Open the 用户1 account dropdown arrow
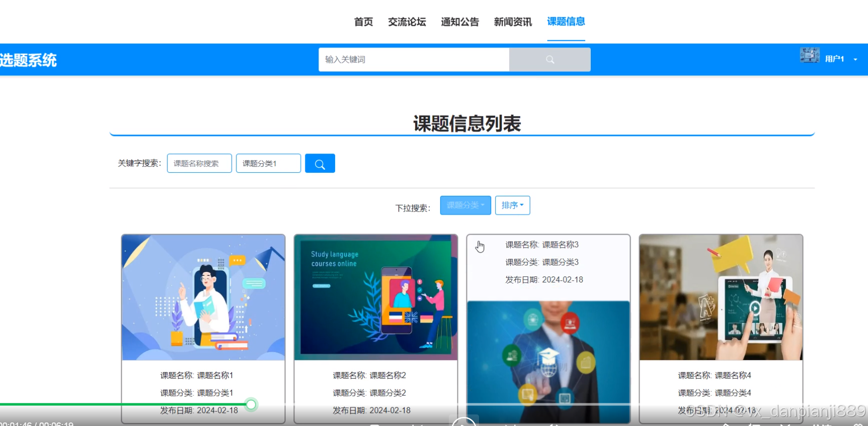868x426 pixels. [855, 59]
